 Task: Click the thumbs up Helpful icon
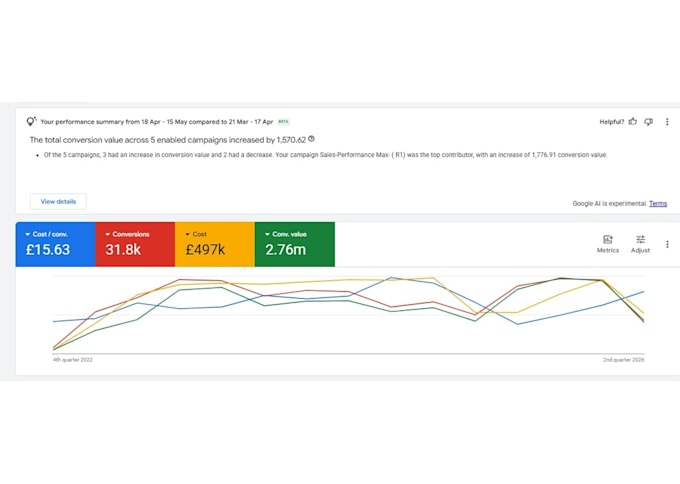(633, 121)
